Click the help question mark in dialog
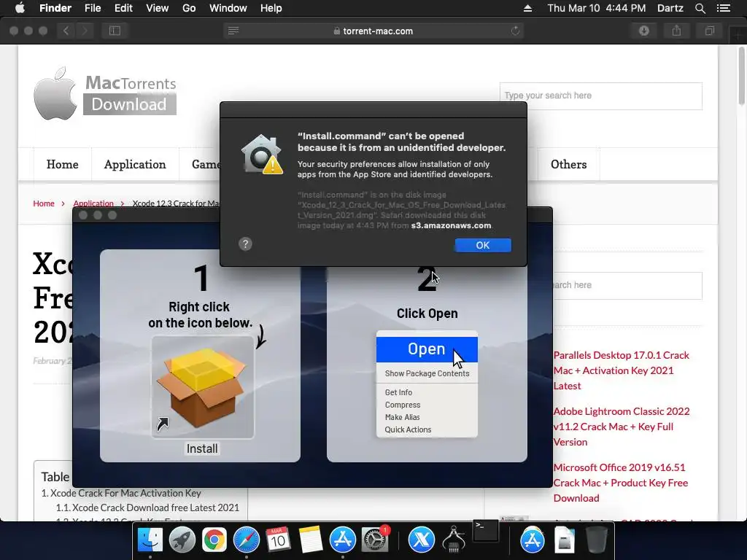This screenshot has height=560, width=747. [245, 244]
